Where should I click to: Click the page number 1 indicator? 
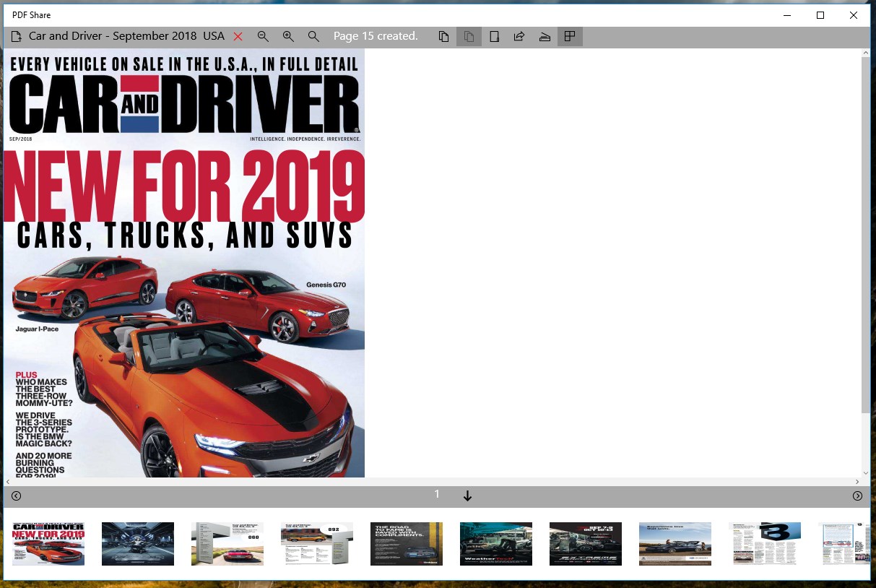[x=436, y=494]
